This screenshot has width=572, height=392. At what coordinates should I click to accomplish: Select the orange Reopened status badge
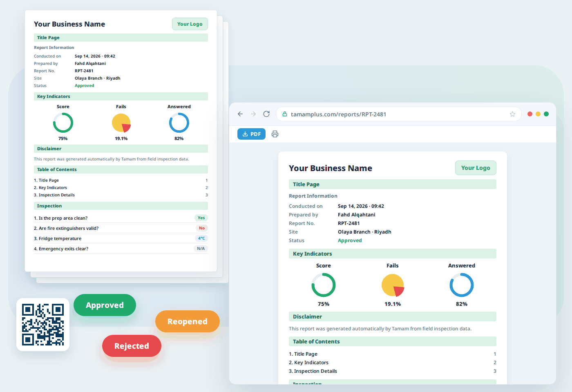(x=188, y=321)
